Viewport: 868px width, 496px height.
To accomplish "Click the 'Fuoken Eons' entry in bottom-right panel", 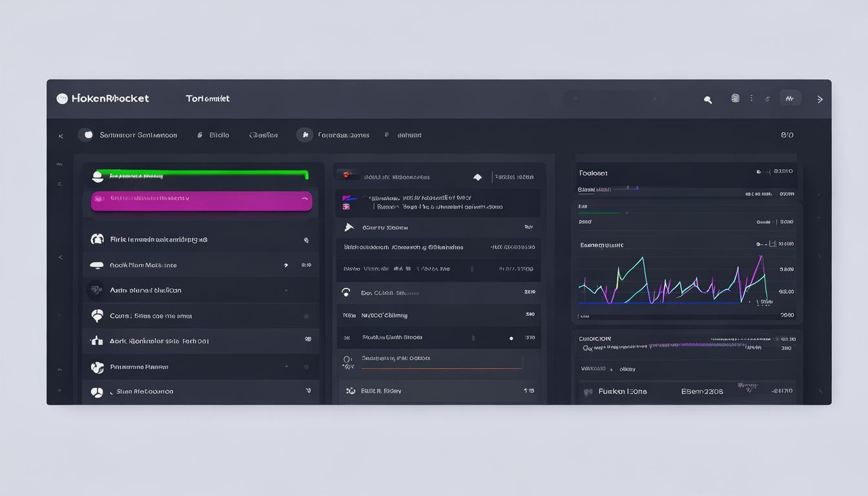I will click(622, 391).
